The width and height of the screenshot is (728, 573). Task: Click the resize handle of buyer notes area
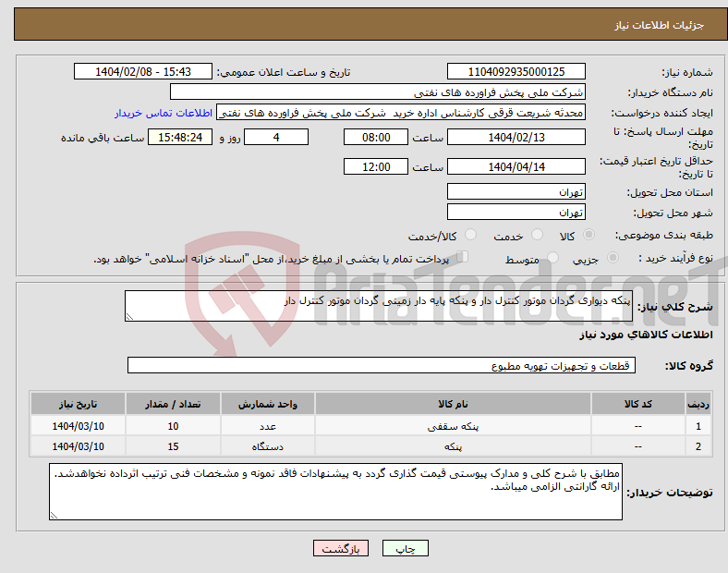click(x=54, y=516)
